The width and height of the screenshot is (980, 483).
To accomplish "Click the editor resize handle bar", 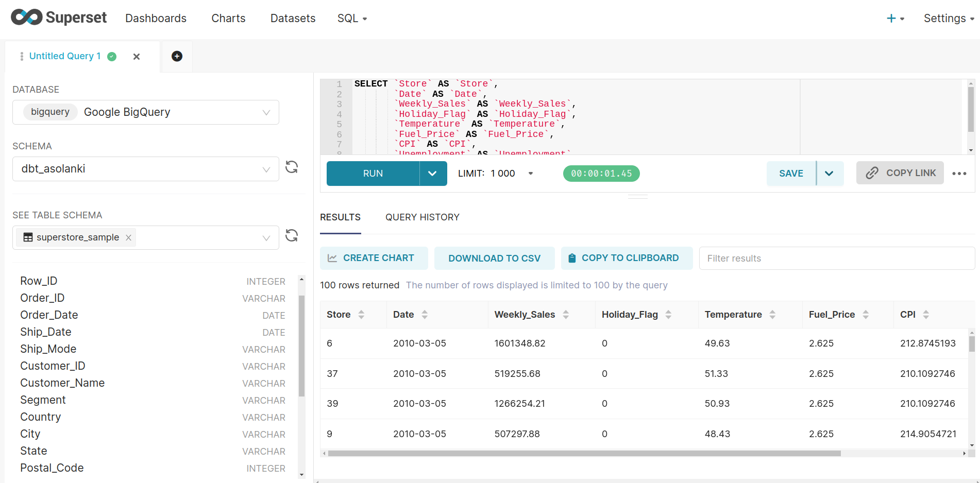I will 637,197.
